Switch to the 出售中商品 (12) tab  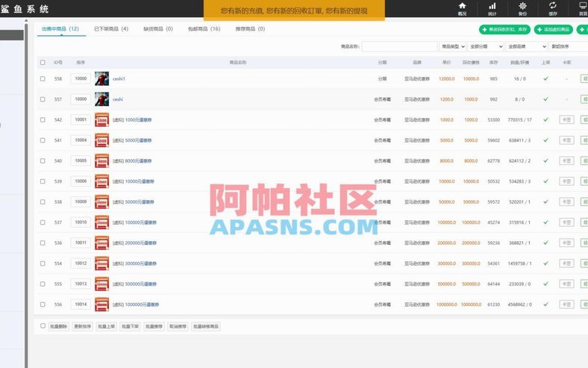60,29
